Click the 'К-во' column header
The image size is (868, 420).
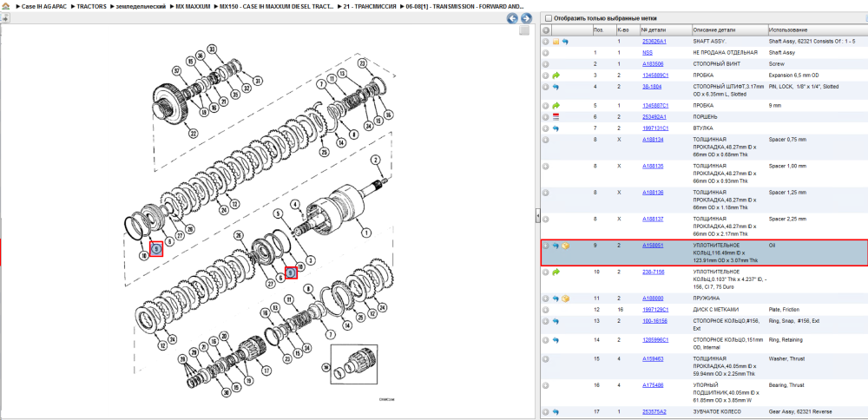[x=628, y=30]
